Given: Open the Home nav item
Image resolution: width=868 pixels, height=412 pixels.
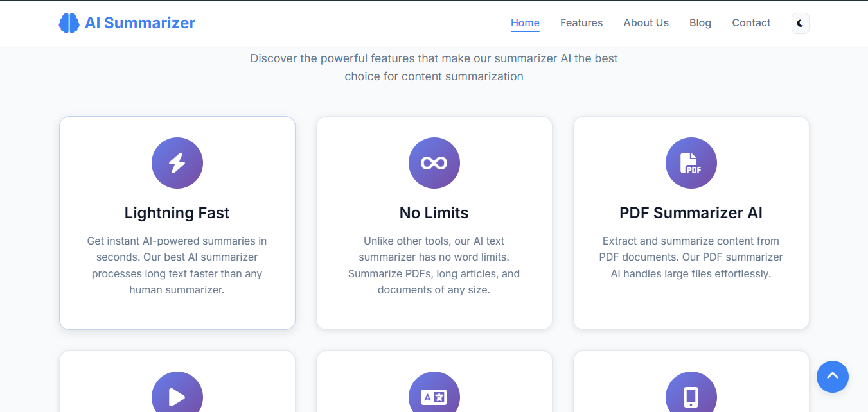Looking at the screenshot, I should [x=525, y=23].
